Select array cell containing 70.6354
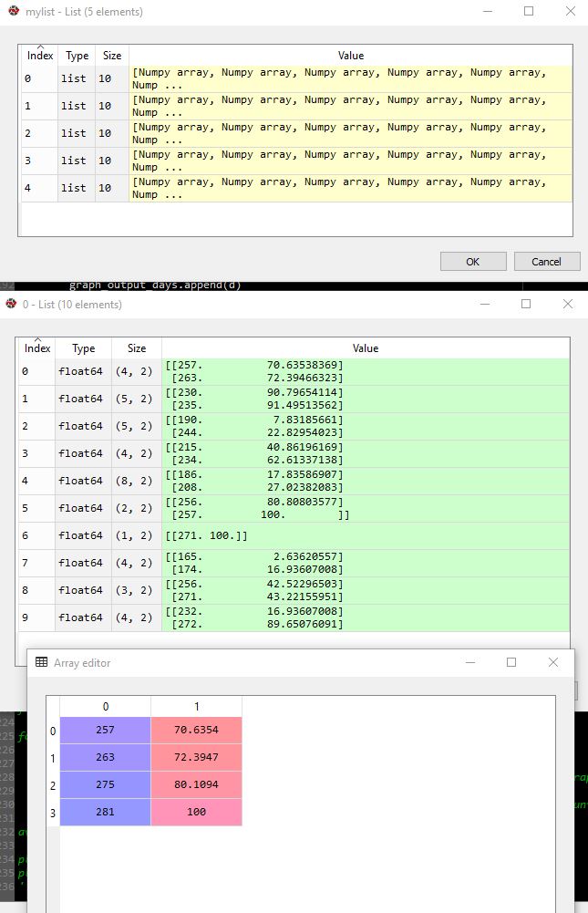Viewport: 588px width, 913px height. [196, 731]
